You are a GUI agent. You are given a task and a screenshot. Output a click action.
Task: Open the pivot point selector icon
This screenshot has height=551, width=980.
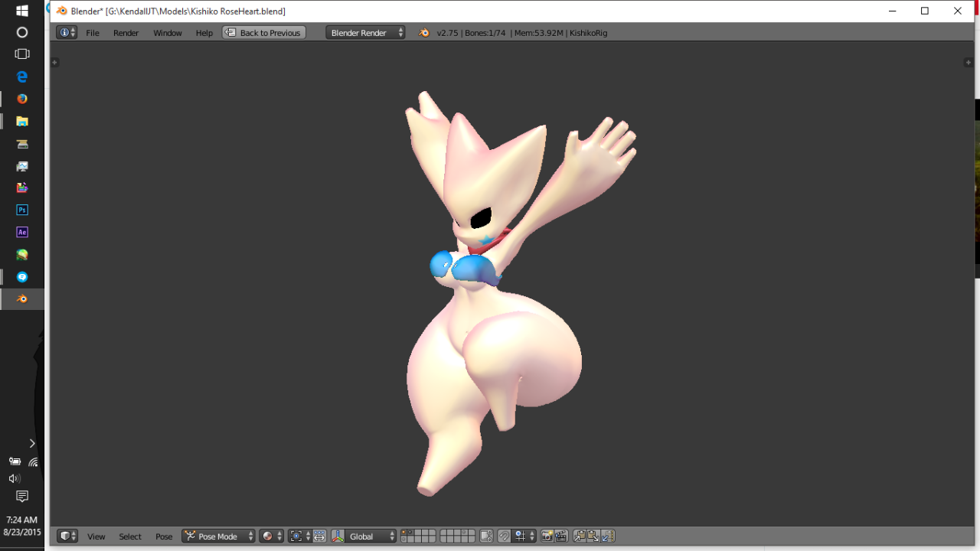296,536
